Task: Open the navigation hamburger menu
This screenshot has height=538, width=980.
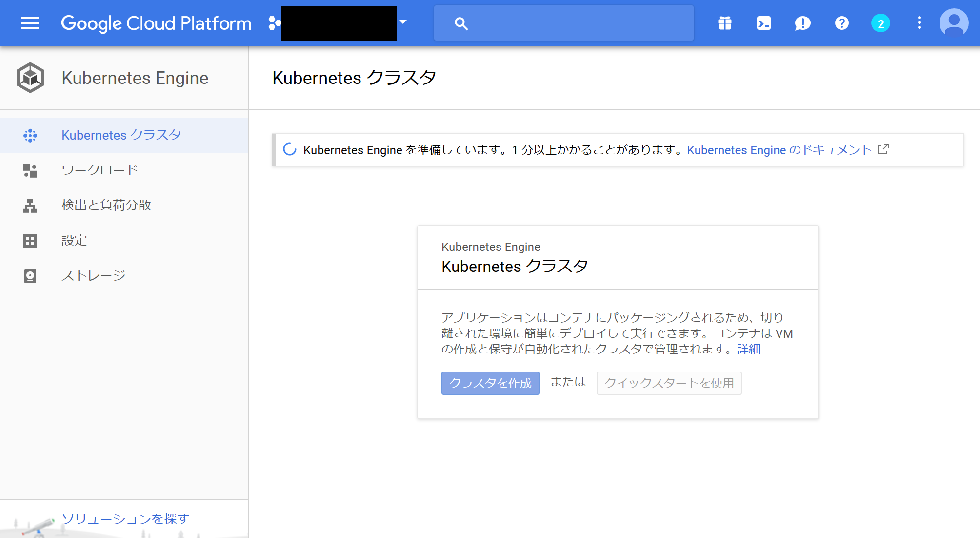Action: 30,23
